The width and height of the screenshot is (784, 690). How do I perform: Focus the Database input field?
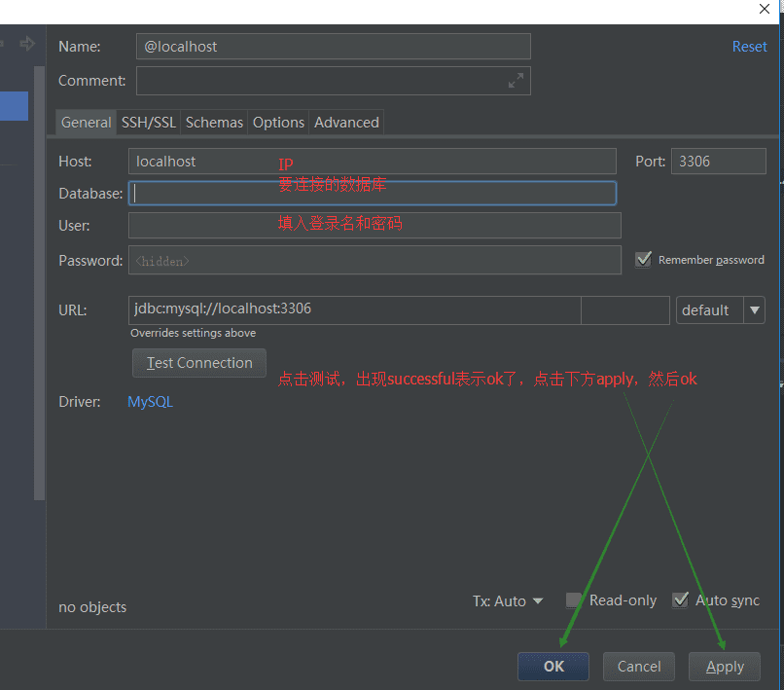click(x=372, y=193)
